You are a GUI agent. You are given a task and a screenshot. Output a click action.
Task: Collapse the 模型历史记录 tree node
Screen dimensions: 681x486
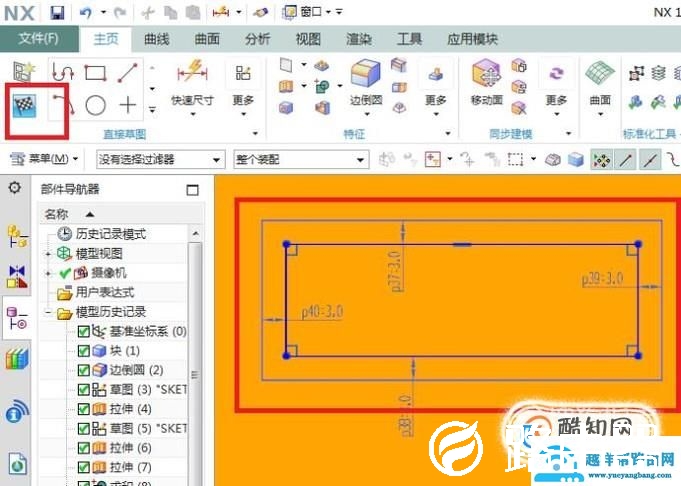point(48,312)
